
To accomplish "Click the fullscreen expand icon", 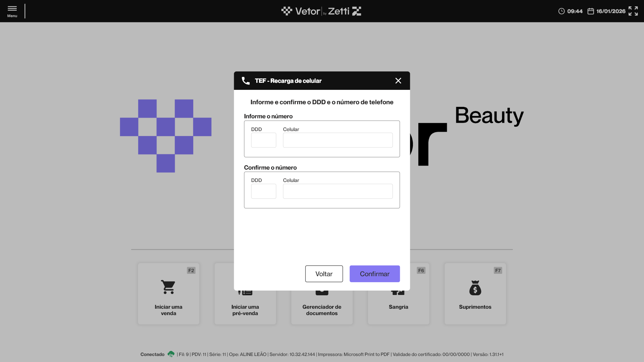I will coord(633,11).
